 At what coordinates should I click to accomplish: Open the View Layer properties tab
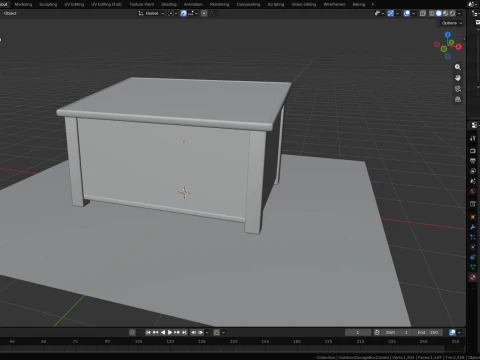click(x=473, y=171)
